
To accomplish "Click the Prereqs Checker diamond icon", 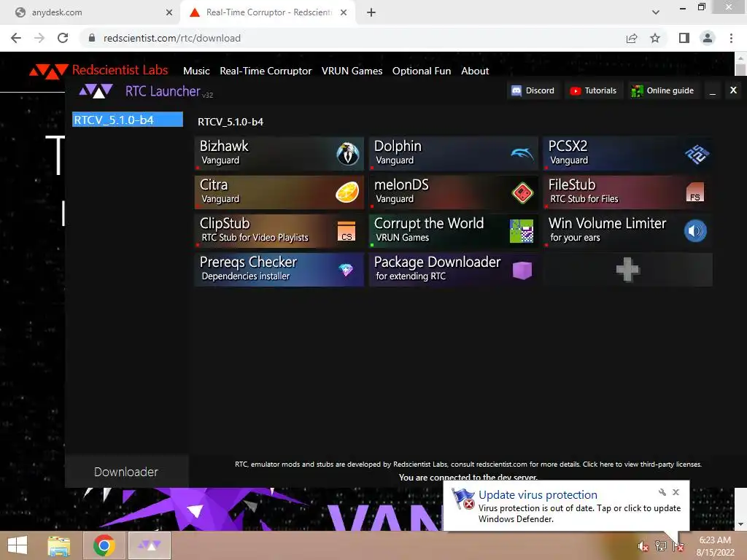I will [x=346, y=270].
